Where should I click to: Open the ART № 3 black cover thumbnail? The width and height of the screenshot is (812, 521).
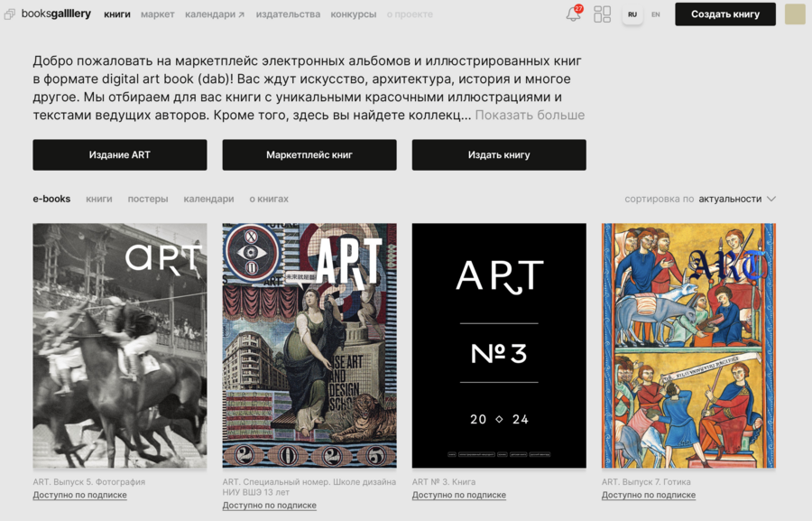tap(499, 346)
